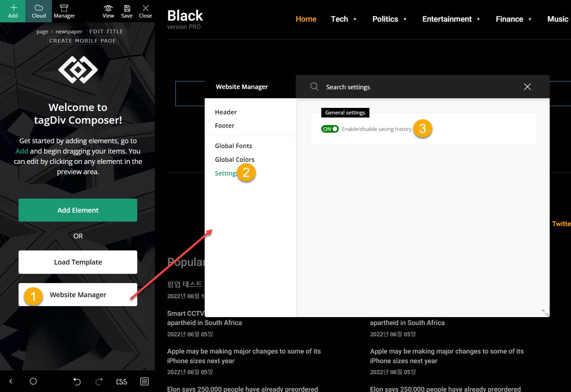The width and height of the screenshot is (571, 392).
Task: Close the Website Manager panel
Action: pos(527,87)
